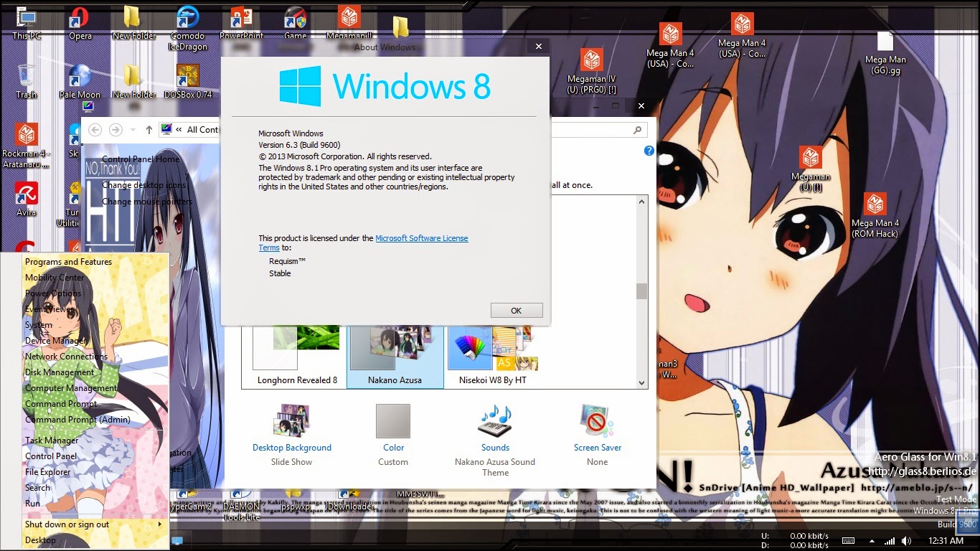Viewport: 980px width, 551px height.
Task: Open the recent locations dropdown arrow
Action: 133,130
